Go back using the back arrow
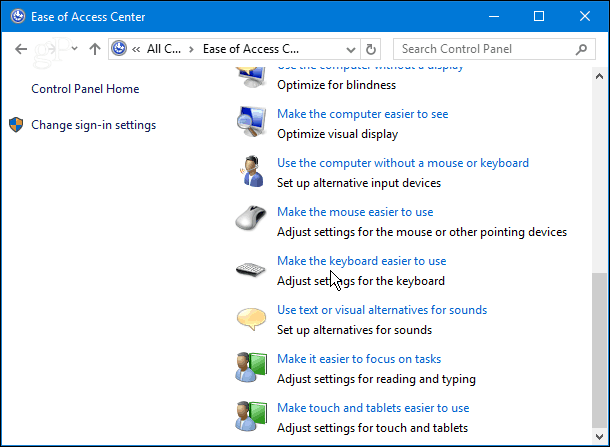 [x=21, y=49]
